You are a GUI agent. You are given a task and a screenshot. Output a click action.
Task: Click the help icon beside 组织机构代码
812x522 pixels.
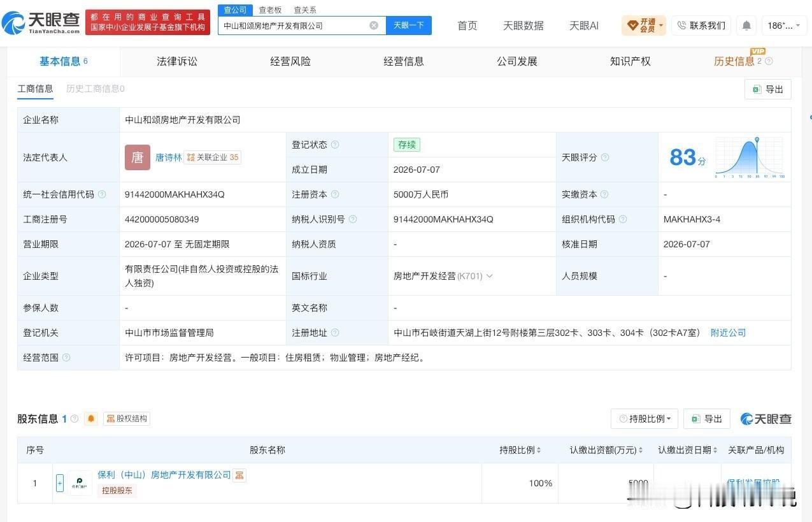(623, 219)
